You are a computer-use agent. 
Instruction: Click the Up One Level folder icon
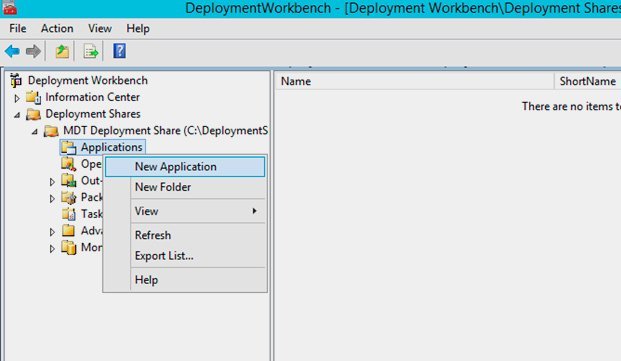[x=62, y=51]
